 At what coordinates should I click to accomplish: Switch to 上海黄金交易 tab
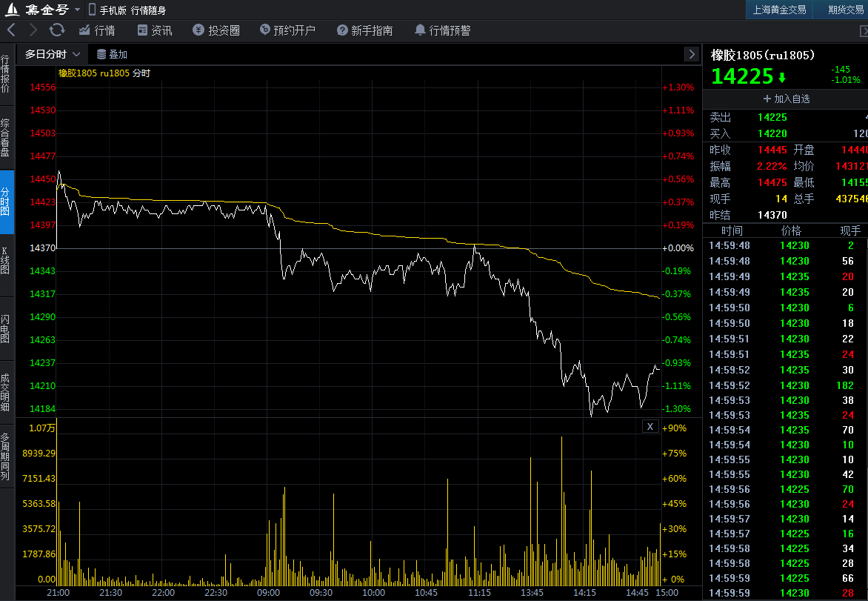tap(779, 10)
